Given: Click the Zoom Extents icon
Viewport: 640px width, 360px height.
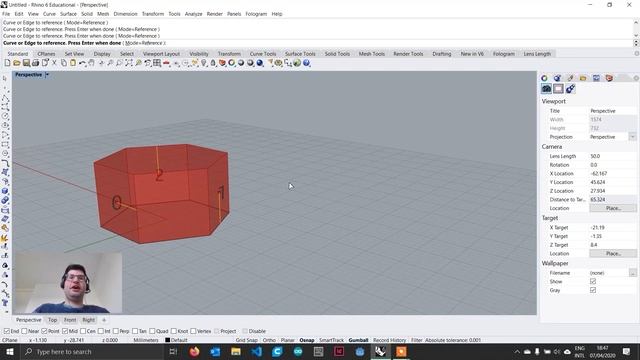Looking at the screenshot, I should click(x=129, y=63).
